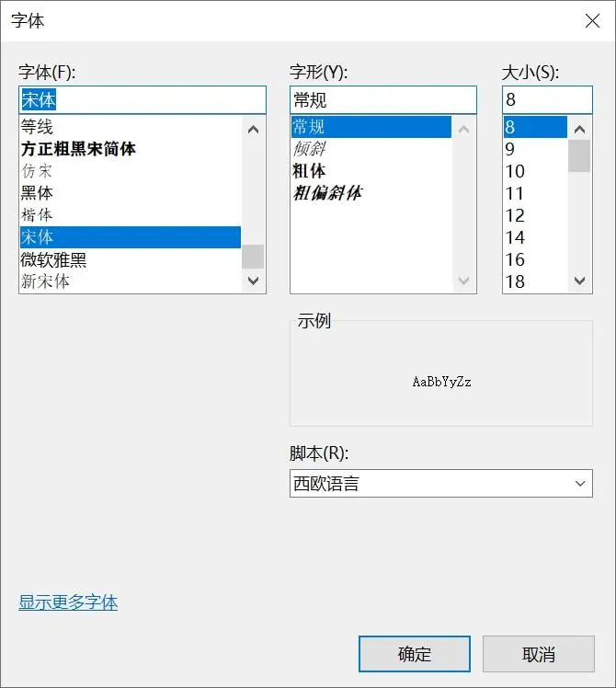
Task: Choose 粗偏斜体 font style
Action: pos(327,193)
